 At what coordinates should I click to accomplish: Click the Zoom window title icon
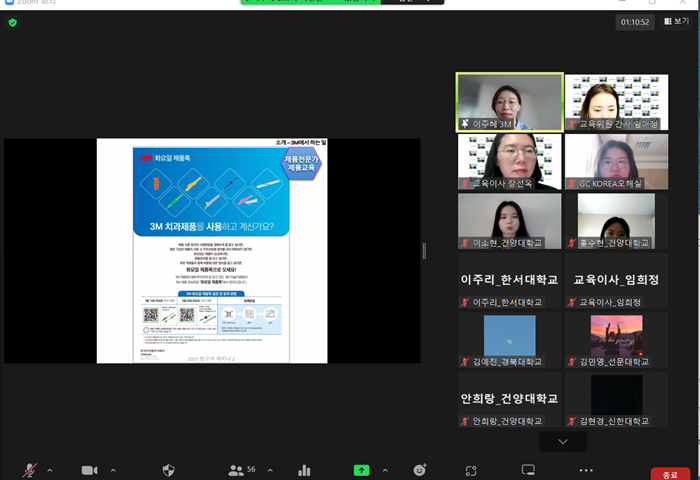[9, 2]
